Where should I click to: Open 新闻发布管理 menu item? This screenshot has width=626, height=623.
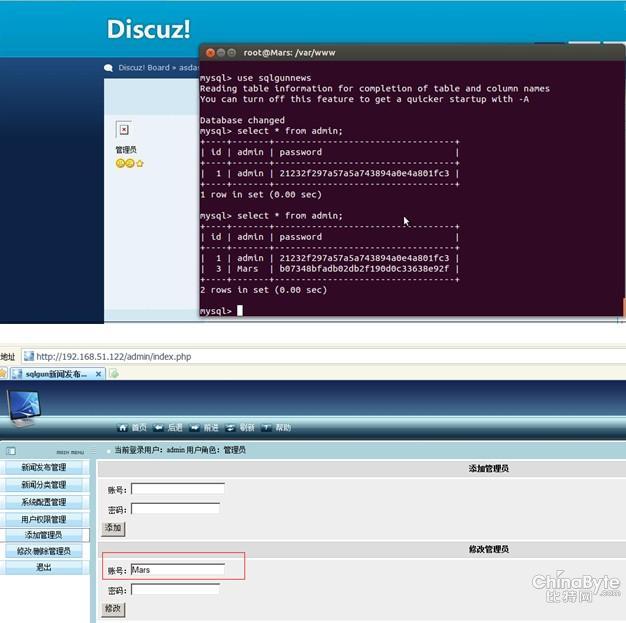point(44,467)
